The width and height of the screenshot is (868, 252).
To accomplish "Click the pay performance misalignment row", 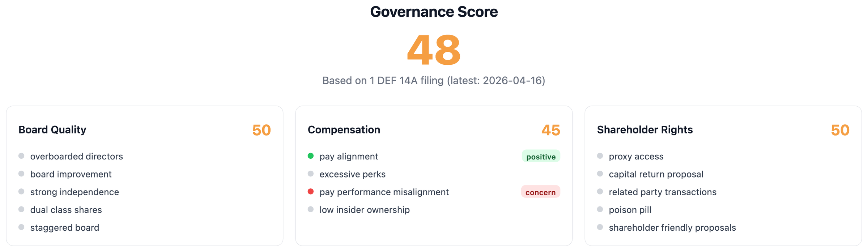I will click(434, 192).
